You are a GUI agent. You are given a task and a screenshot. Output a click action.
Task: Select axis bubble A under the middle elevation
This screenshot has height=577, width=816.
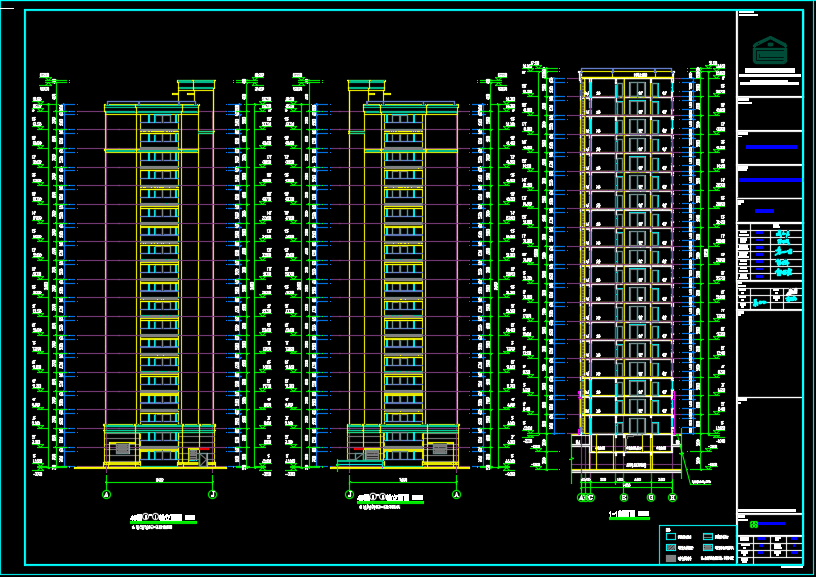click(x=456, y=494)
